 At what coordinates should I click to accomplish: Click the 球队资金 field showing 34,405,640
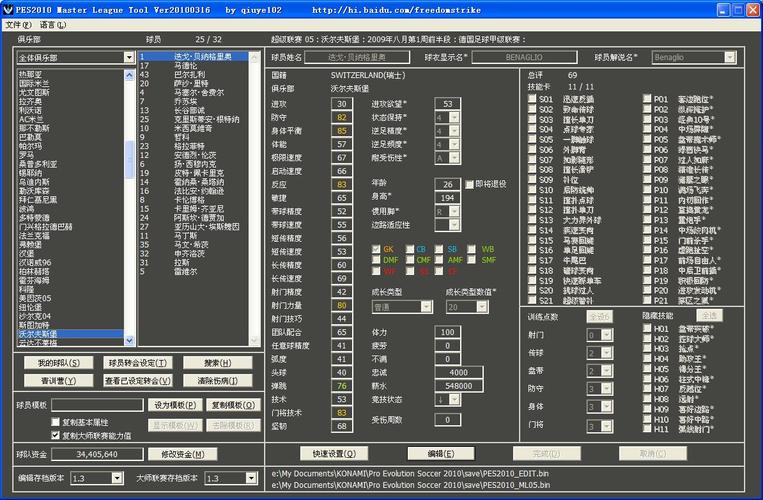pyautogui.click(x=97, y=454)
